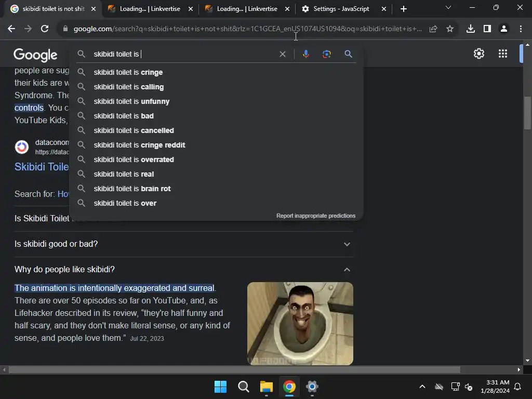Select the skibidi toilet is not shit tab
The image size is (532, 399).
coord(54,9)
